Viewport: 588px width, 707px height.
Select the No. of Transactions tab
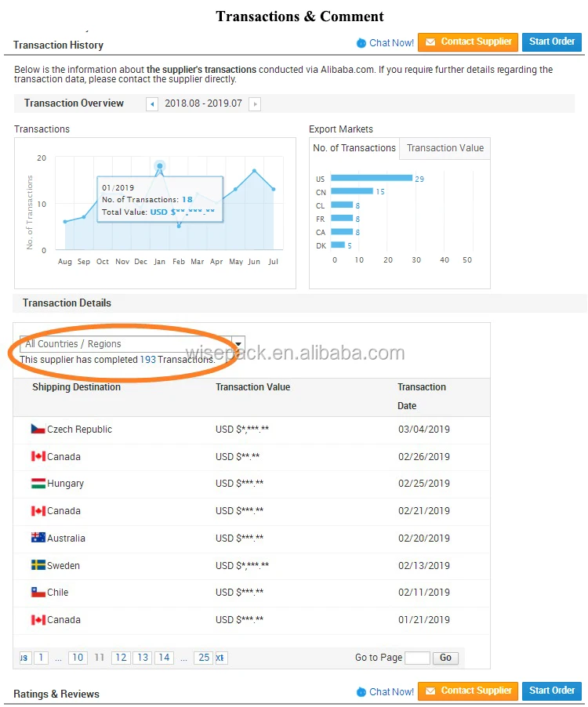click(354, 148)
